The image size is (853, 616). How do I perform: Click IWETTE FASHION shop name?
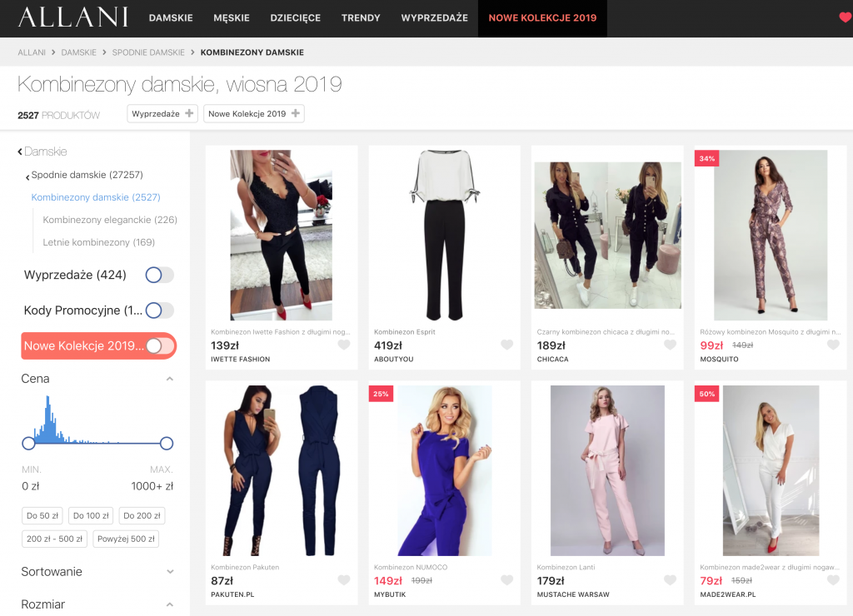241,360
